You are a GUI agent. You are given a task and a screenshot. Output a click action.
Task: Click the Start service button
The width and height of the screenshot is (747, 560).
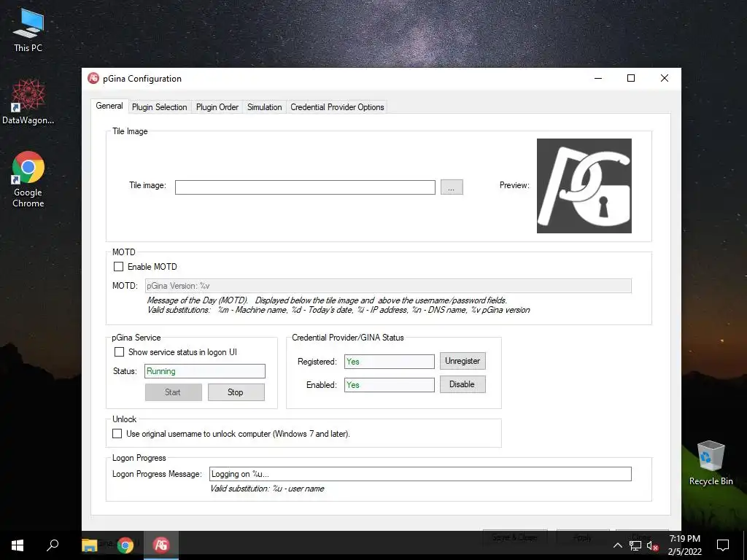click(174, 392)
